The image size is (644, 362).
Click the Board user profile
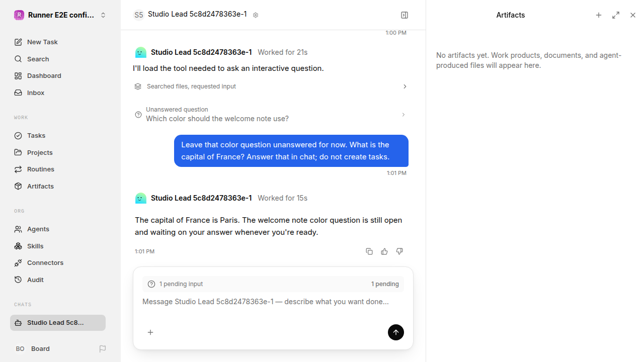click(33, 348)
